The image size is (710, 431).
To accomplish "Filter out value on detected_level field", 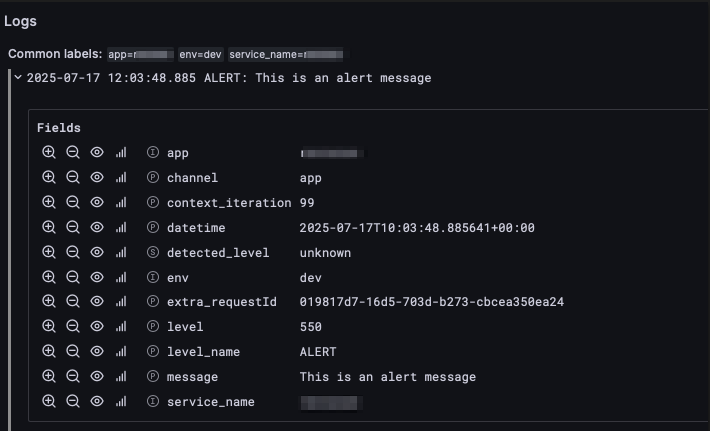I will point(72,253).
